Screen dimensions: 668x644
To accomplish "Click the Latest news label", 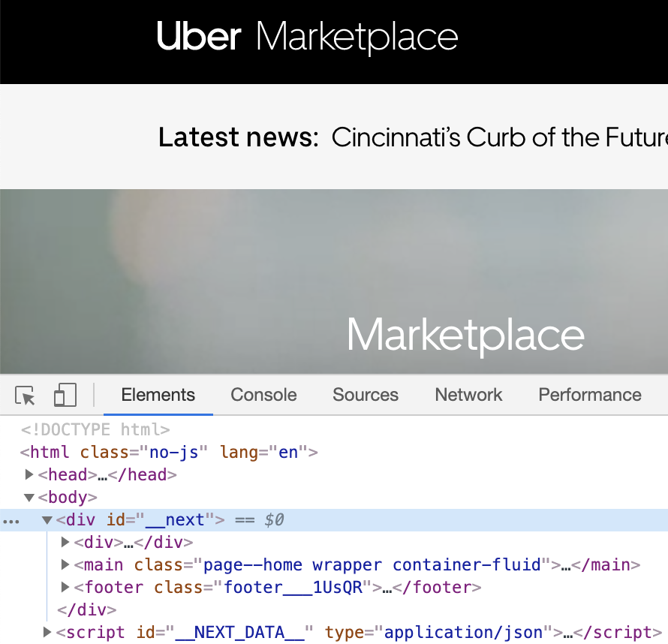I will [x=239, y=137].
